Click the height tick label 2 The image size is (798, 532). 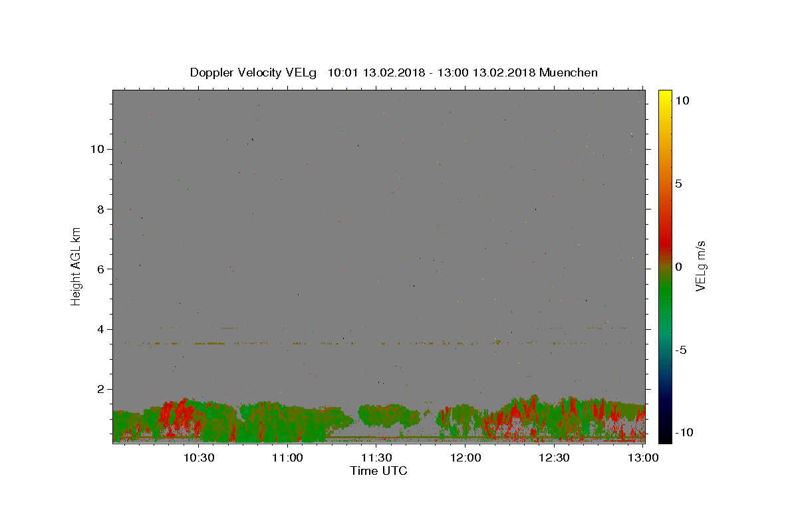click(101, 389)
